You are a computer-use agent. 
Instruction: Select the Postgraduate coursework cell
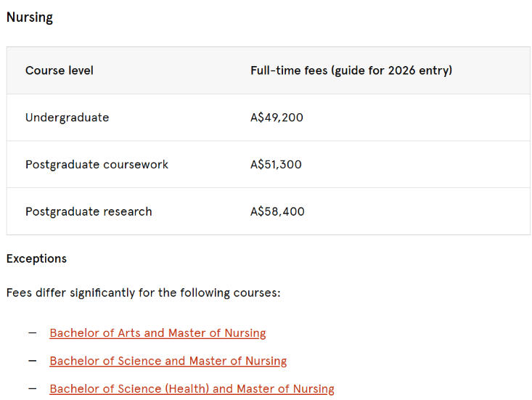[x=97, y=165]
